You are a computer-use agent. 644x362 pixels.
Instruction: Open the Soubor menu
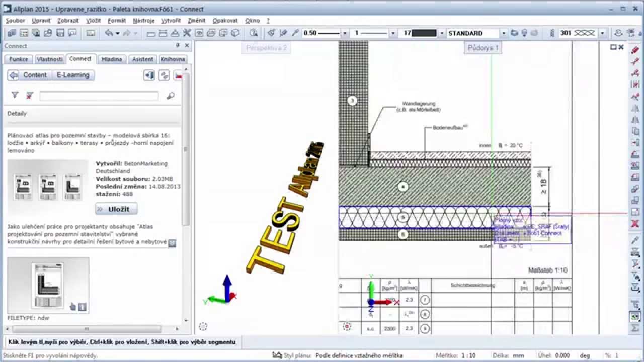pyautogui.click(x=16, y=21)
